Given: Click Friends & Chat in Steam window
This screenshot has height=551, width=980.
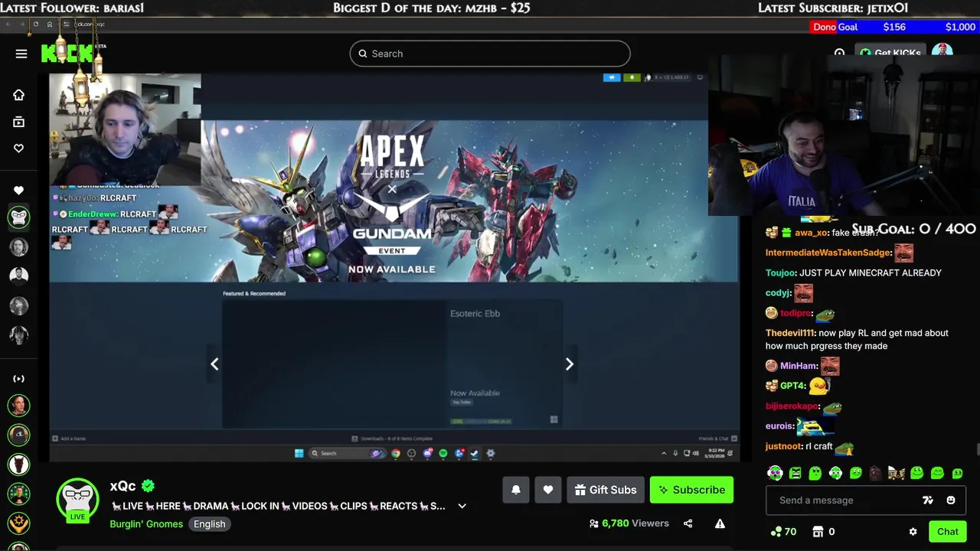Looking at the screenshot, I should pos(717,439).
